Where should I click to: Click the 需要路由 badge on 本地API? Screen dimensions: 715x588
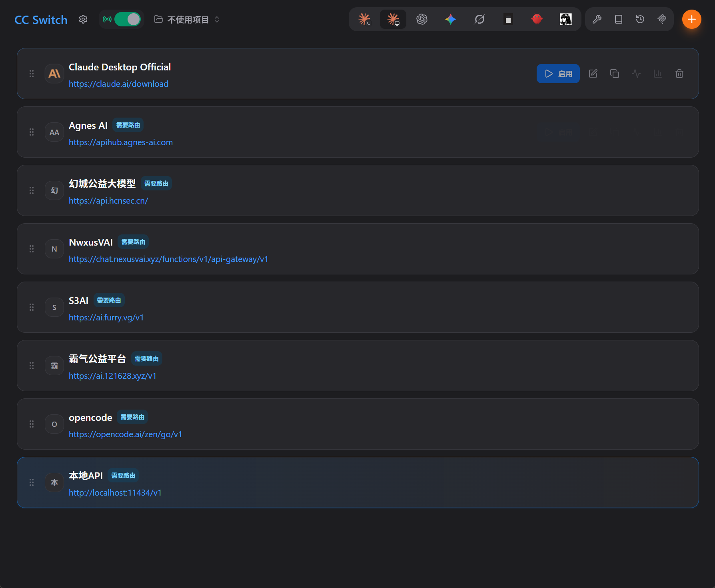pos(123,476)
